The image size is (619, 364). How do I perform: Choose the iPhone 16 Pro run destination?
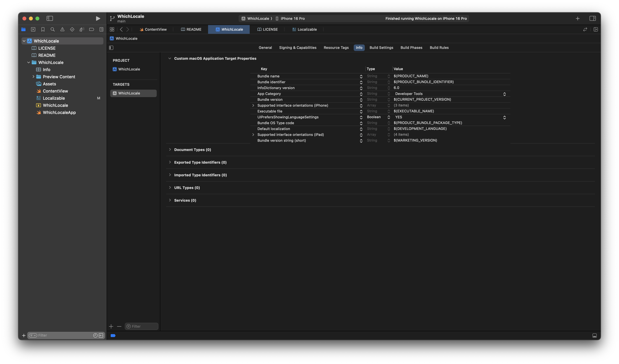coord(290,19)
